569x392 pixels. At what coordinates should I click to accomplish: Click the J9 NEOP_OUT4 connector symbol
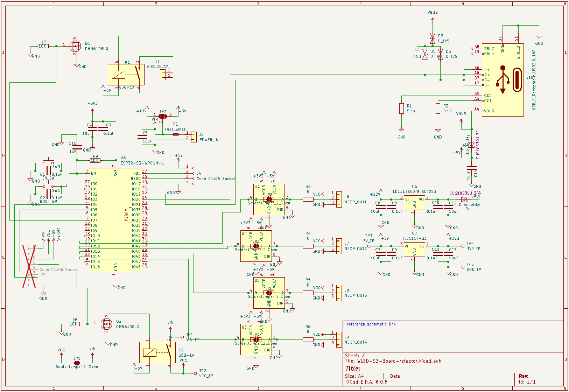coord(339,339)
